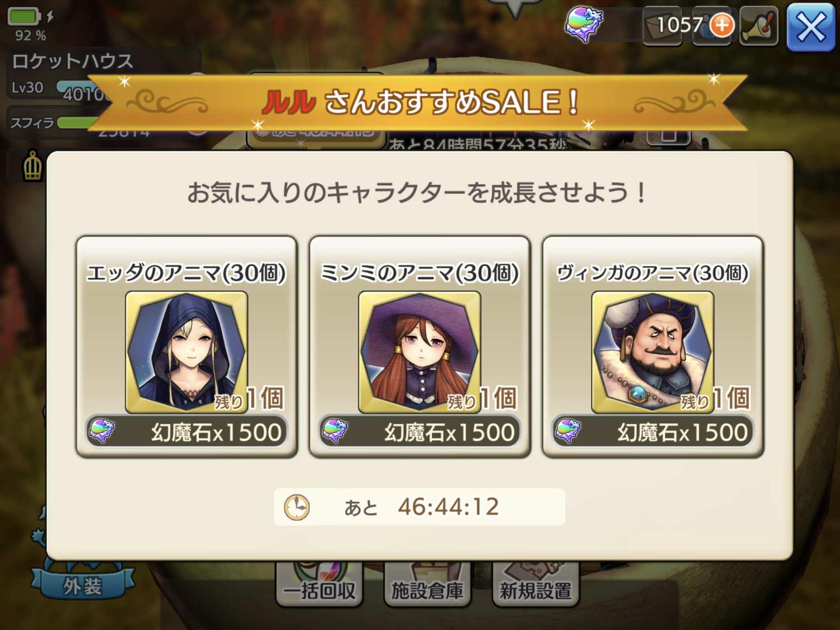This screenshot has width=840, height=630.
Task: Buy Minmi anima for 1500 gems
Action: point(419,432)
